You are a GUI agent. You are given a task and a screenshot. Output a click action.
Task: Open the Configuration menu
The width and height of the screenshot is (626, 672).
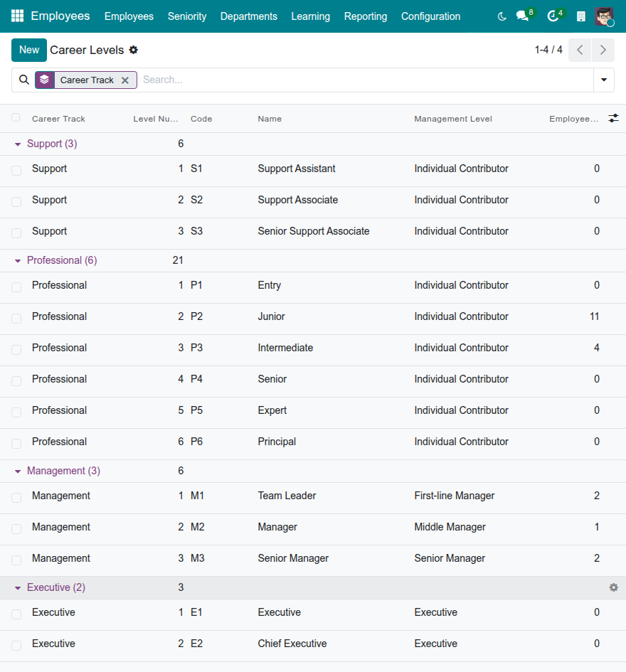[430, 16]
